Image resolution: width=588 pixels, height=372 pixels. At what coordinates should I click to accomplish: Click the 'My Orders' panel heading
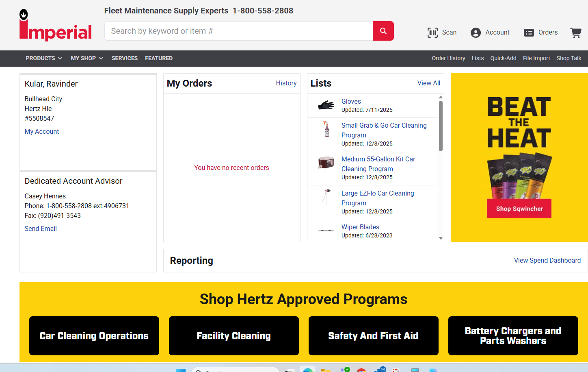[x=190, y=83]
